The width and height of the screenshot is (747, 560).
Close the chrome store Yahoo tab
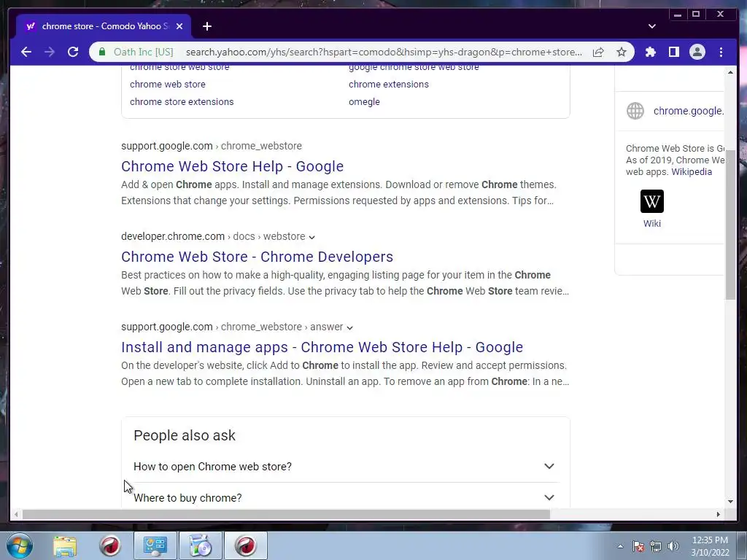point(179,26)
